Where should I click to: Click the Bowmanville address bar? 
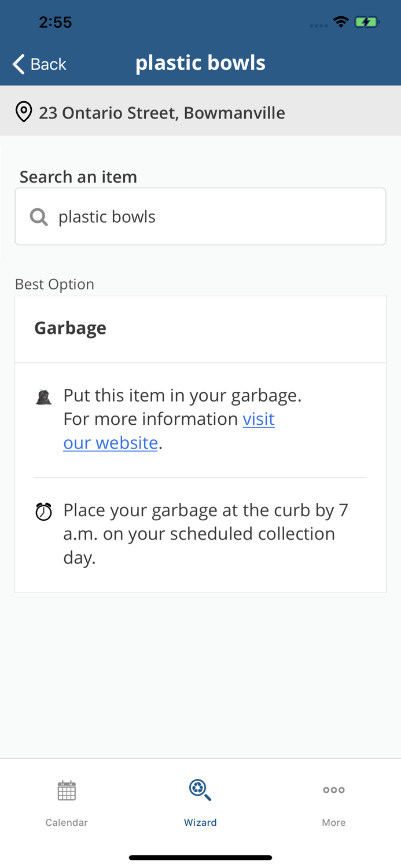pos(162,112)
